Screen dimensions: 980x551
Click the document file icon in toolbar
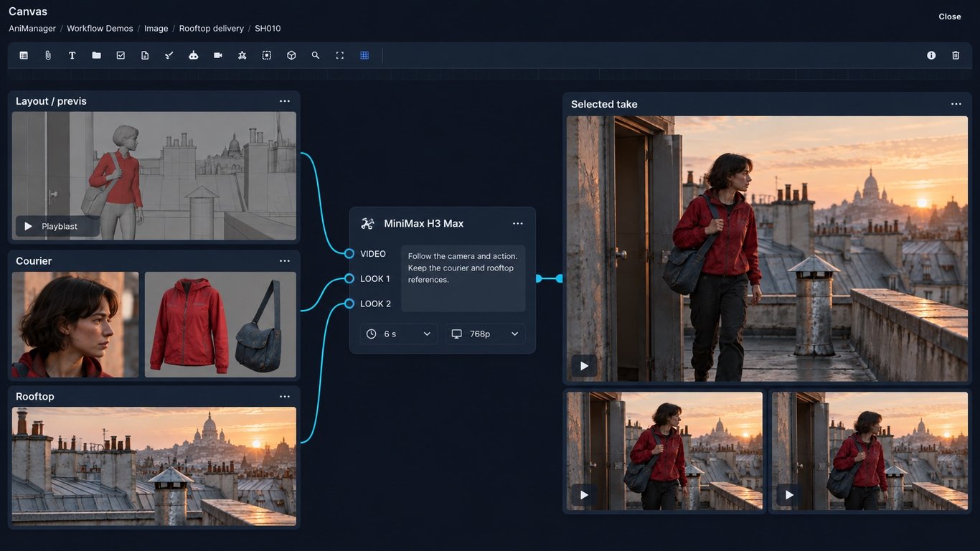click(145, 55)
